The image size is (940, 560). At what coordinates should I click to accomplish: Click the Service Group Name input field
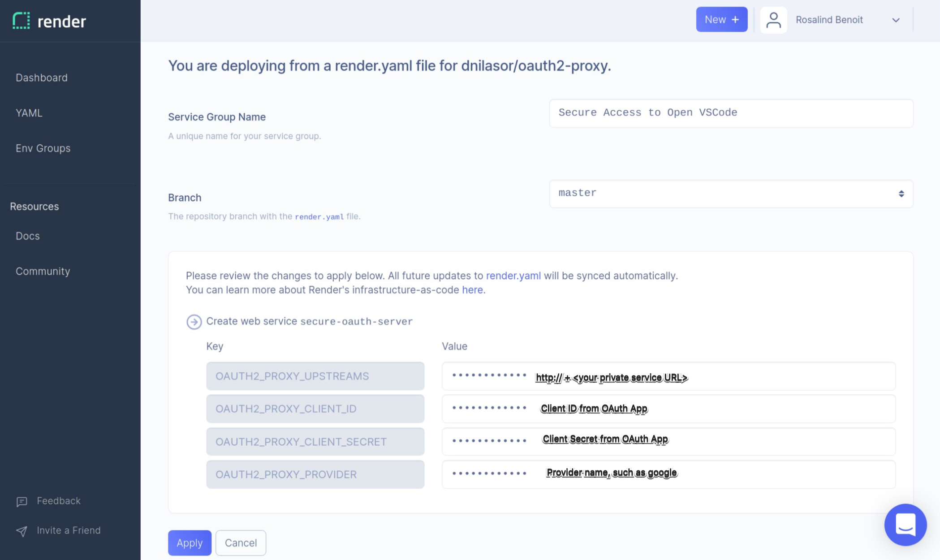coord(730,113)
